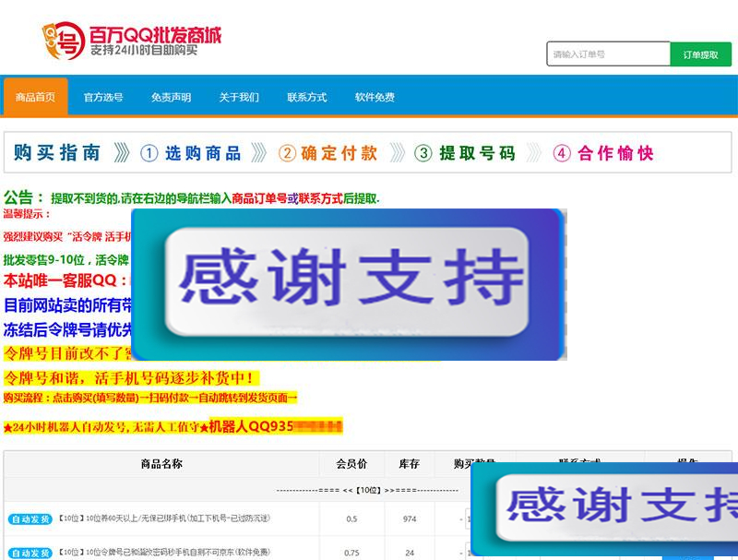This screenshot has height=560, width=738.
Task: Open the 商品首页 navigation tab
Action: [36, 97]
